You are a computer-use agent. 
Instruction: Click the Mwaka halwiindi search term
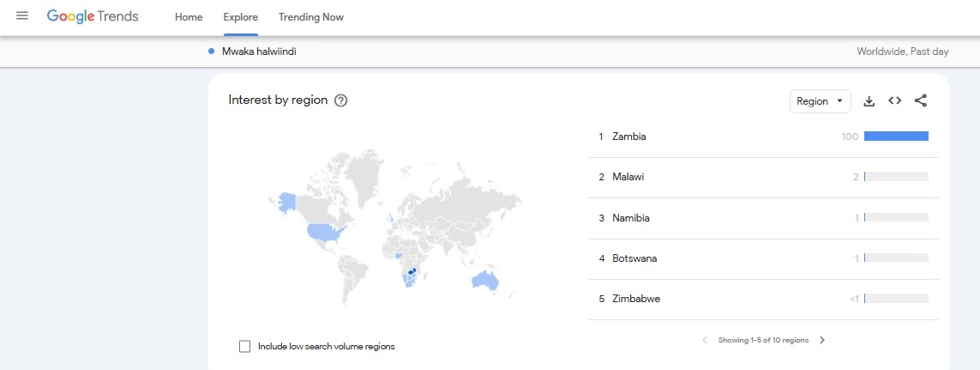click(259, 52)
